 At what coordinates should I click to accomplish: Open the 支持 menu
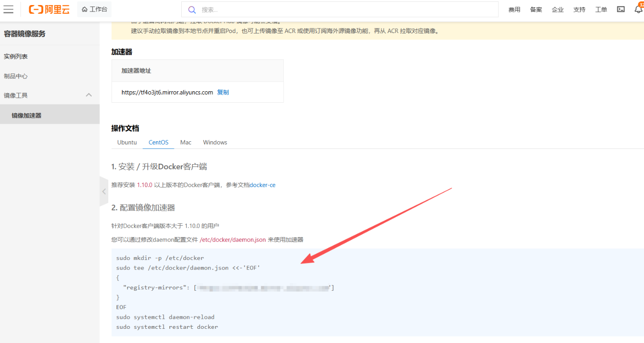[579, 10]
